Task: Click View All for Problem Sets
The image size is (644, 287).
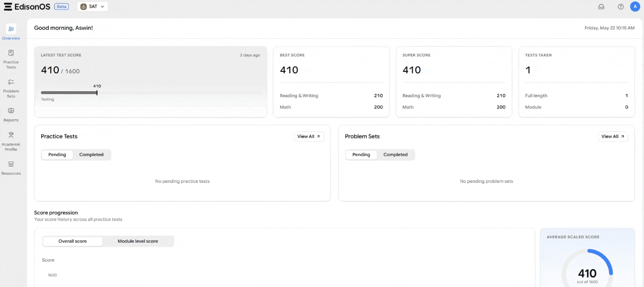Action: click(x=613, y=136)
